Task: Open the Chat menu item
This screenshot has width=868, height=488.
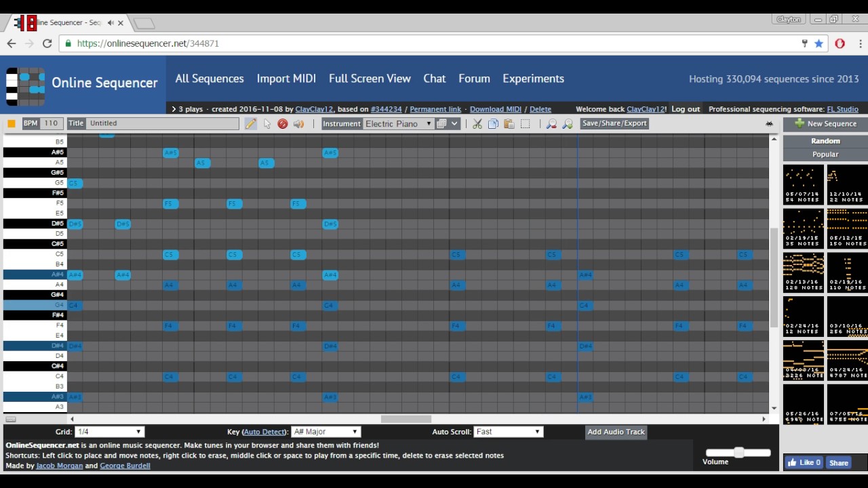Action: coord(435,79)
